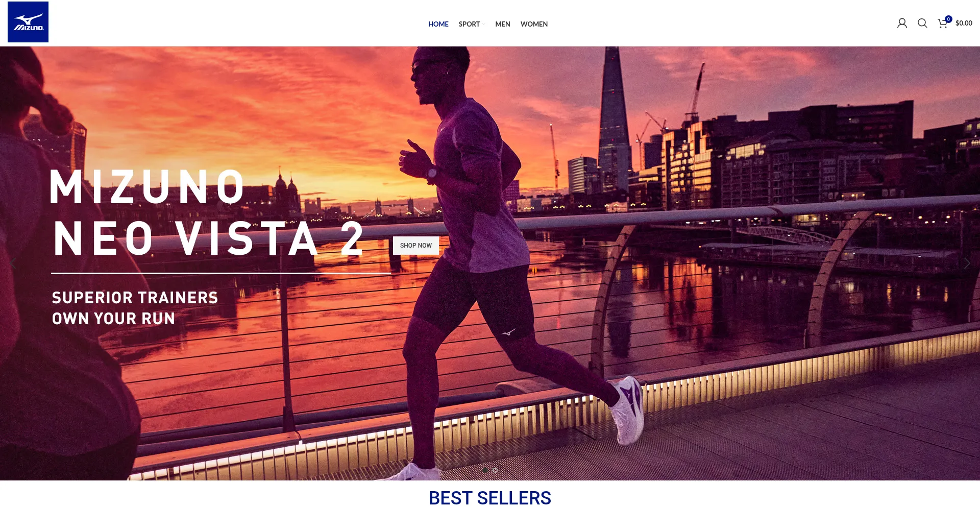This screenshot has width=980, height=507.
Task: Expand the SPORT menu dropdown arrow
Action: [484, 25]
